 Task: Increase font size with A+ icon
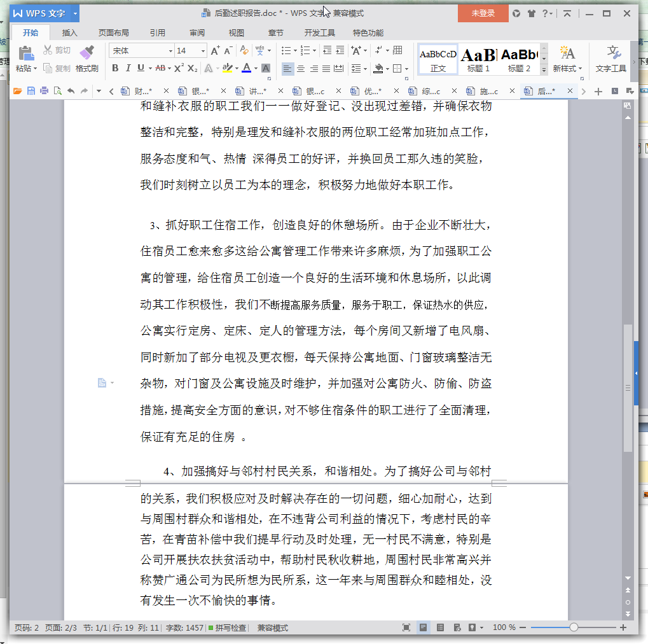click(216, 51)
